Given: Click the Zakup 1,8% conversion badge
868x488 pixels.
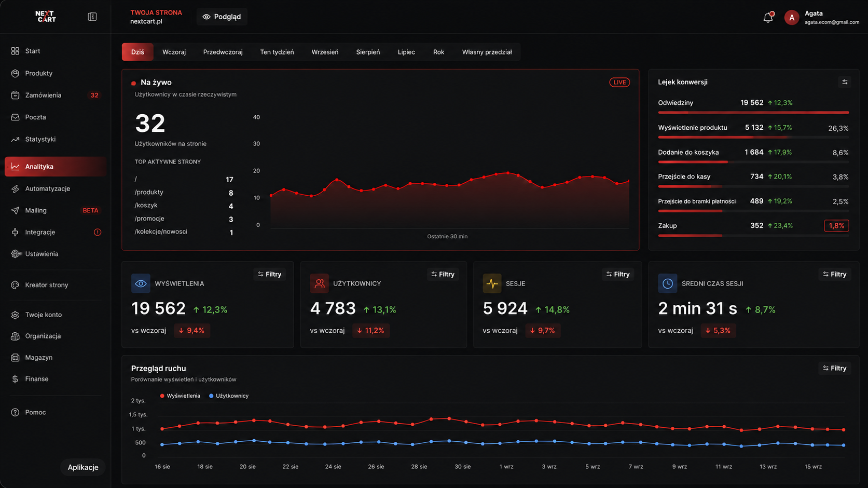Looking at the screenshot, I should pos(836,226).
